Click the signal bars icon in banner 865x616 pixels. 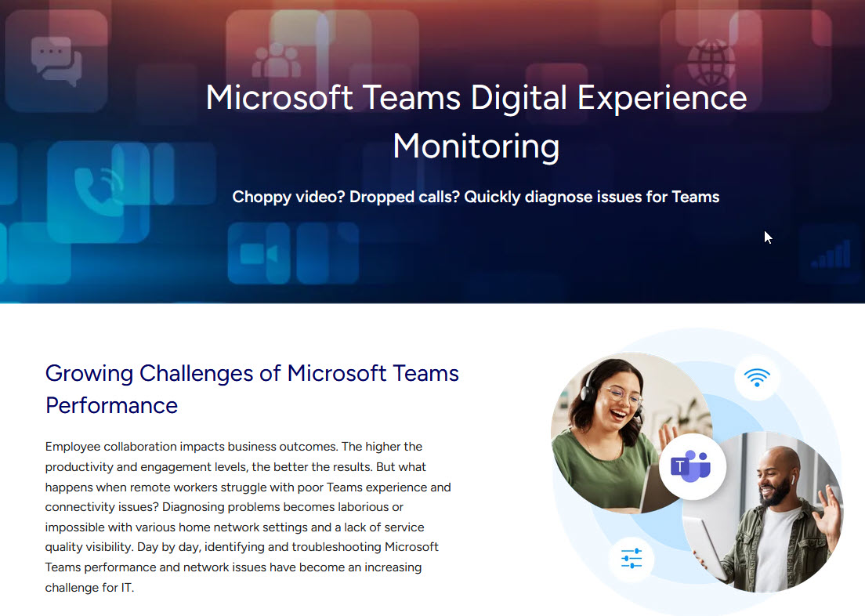point(831,255)
